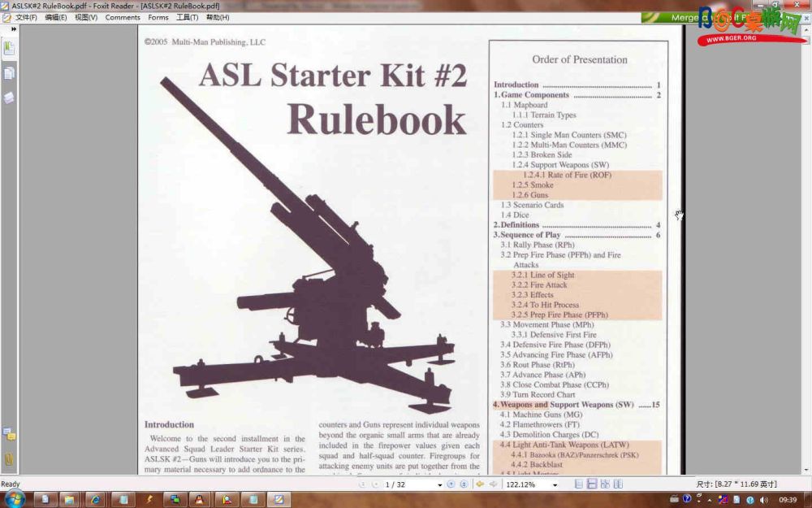
Task: Switch to Single Page layout
Action: coord(579,484)
